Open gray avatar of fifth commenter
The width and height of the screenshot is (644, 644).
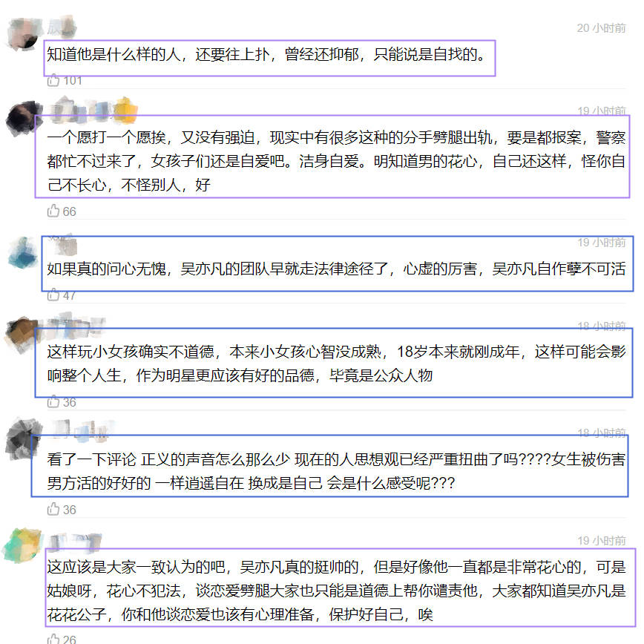[24, 440]
